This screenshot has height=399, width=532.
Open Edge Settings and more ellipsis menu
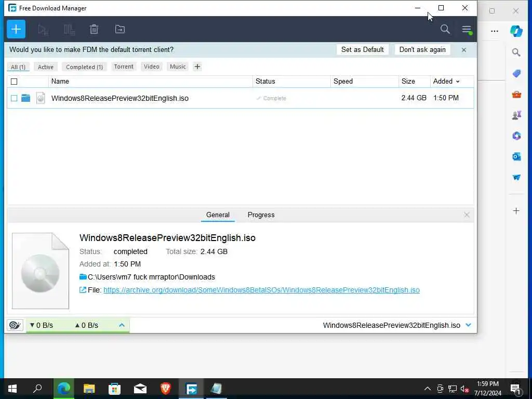[x=495, y=31]
